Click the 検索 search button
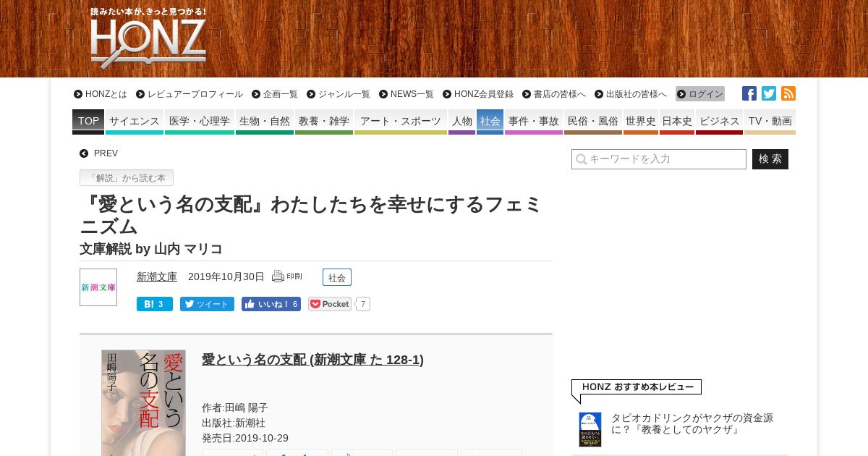Viewport: 868px width, 456px height. (x=770, y=159)
